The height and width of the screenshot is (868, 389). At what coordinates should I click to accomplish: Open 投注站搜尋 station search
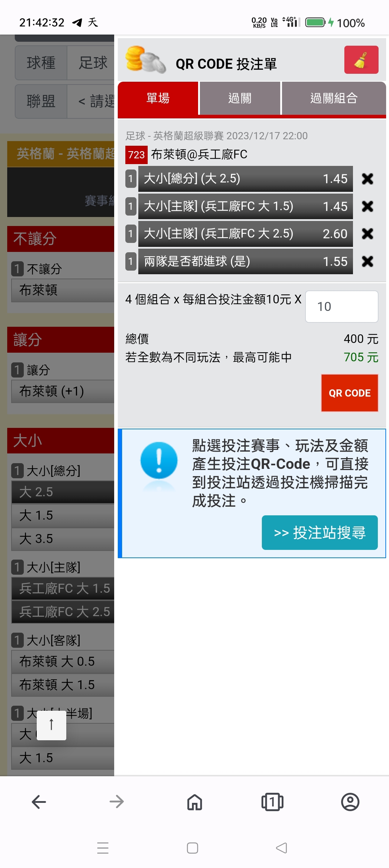point(319,533)
